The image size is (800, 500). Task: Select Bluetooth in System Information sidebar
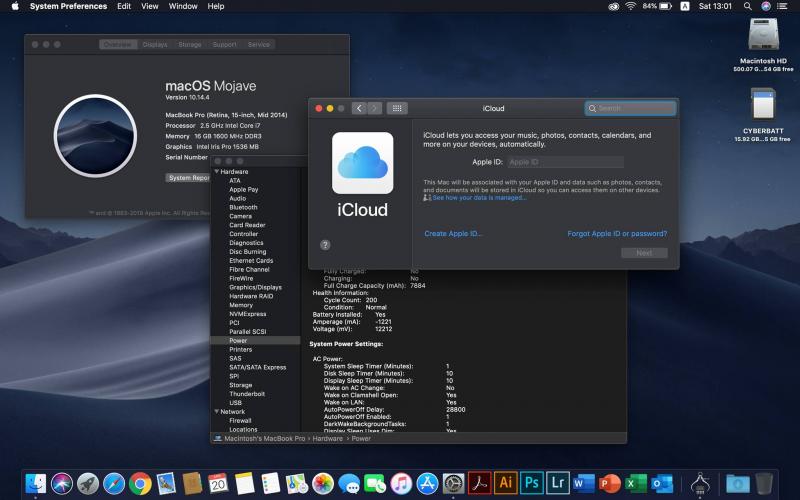click(243, 207)
